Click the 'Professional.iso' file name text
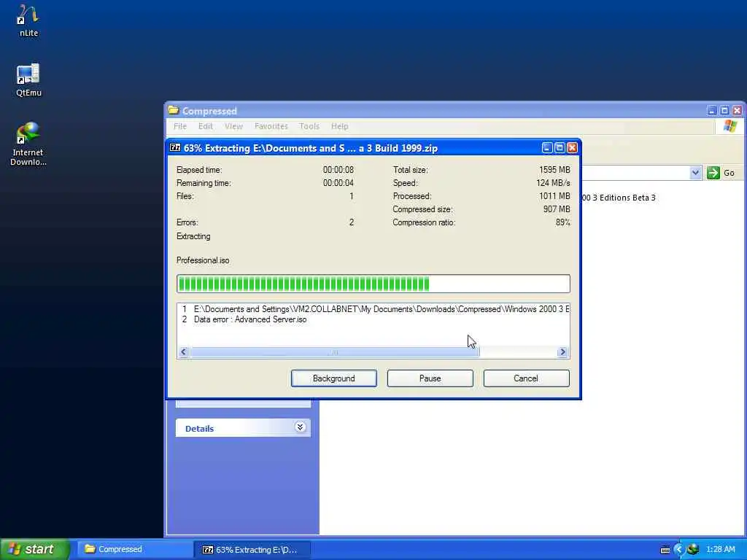The height and width of the screenshot is (560, 747). [x=203, y=260]
